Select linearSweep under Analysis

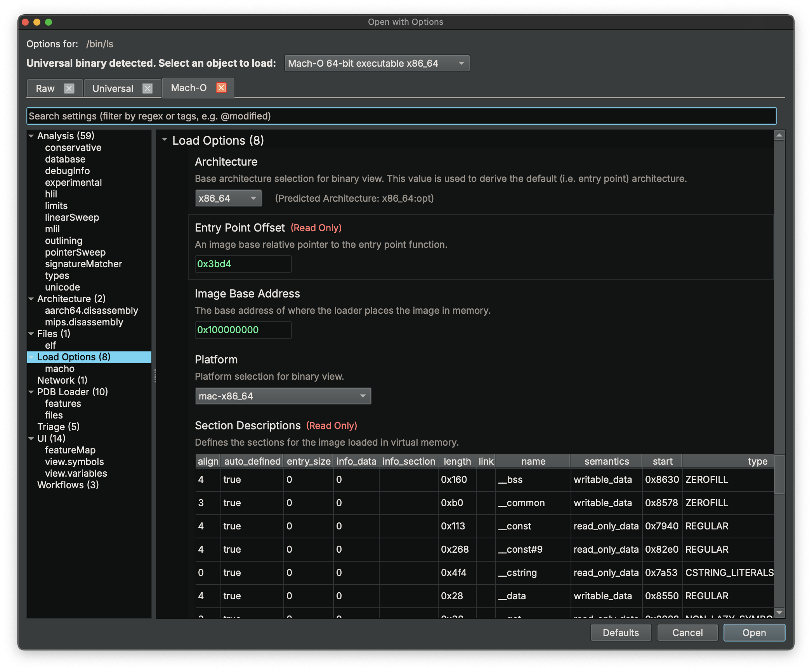[72, 217]
